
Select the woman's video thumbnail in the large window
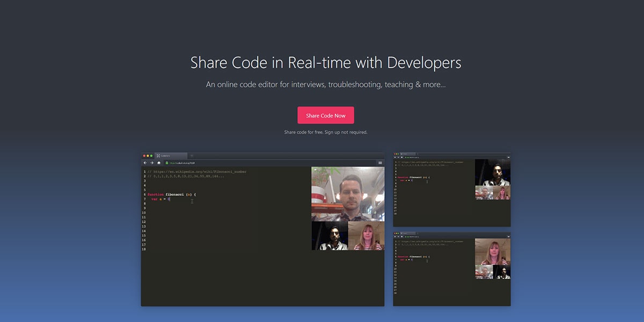pyautogui.click(x=366, y=236)
